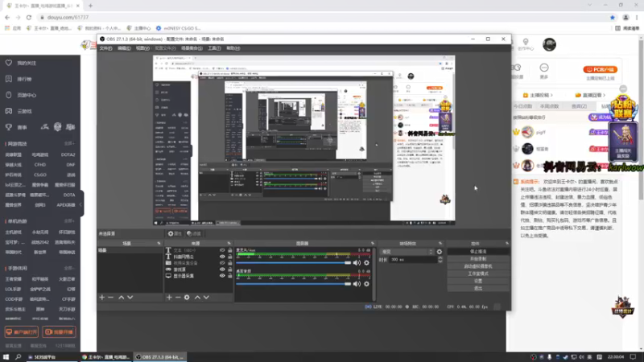This screenshot has width=644, height=362.
Task: Click the Stop Streaming button
Action: click(x=478, y=252)
